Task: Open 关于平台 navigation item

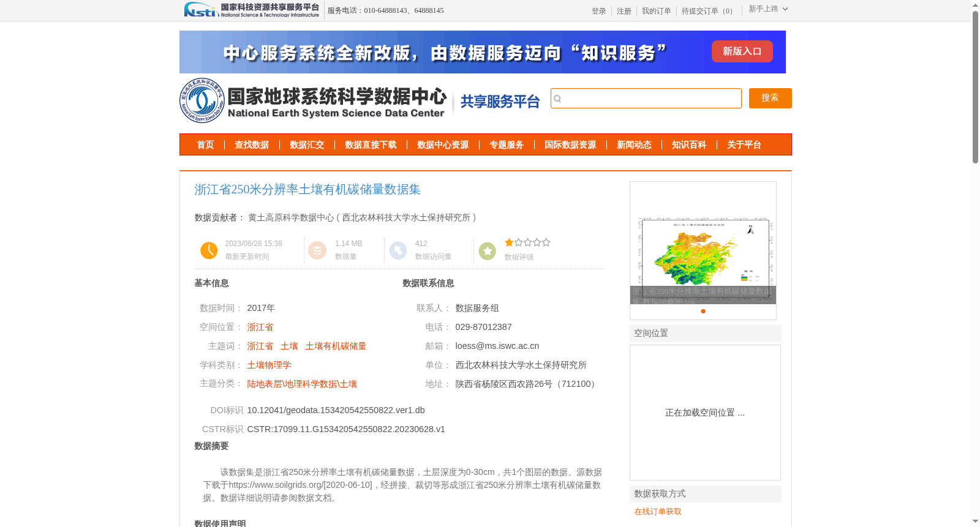Action: point(744,145)
